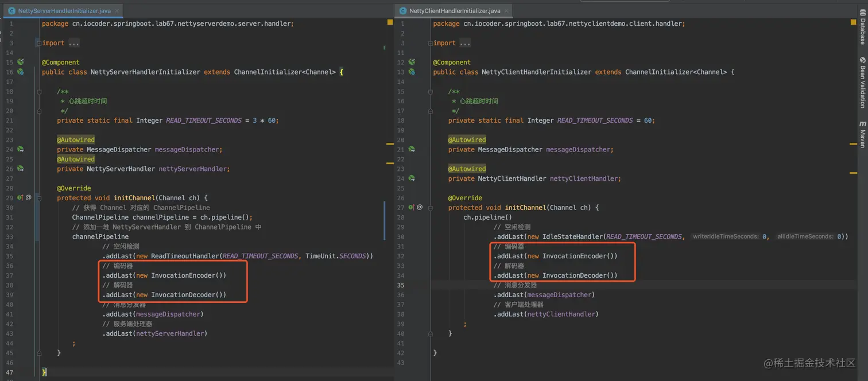Viewport: 868px width, 381px height.
Task: Click 'ChannelPipeline channelPipeline = ch.pipeline();' line
Action: [x=162, y=217]
